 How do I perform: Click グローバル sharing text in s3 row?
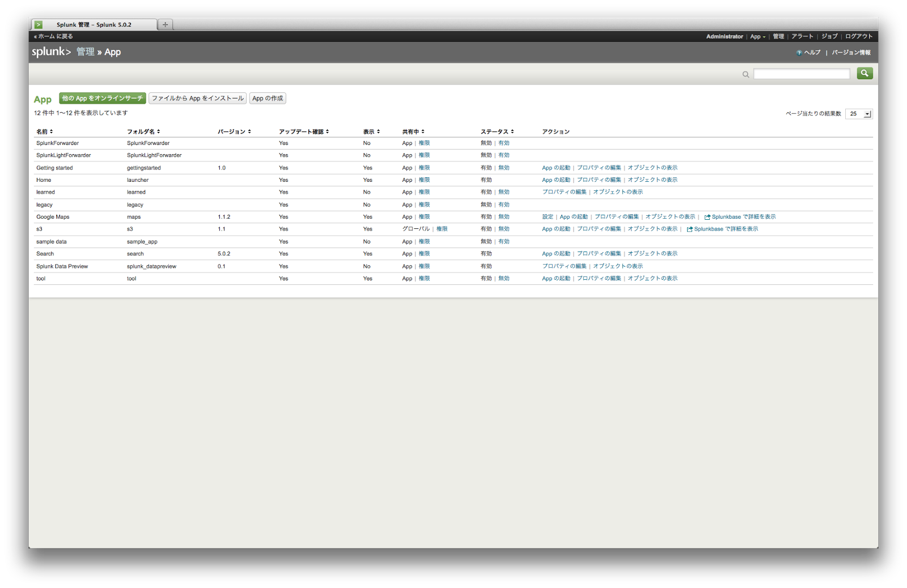pos(416,229)
